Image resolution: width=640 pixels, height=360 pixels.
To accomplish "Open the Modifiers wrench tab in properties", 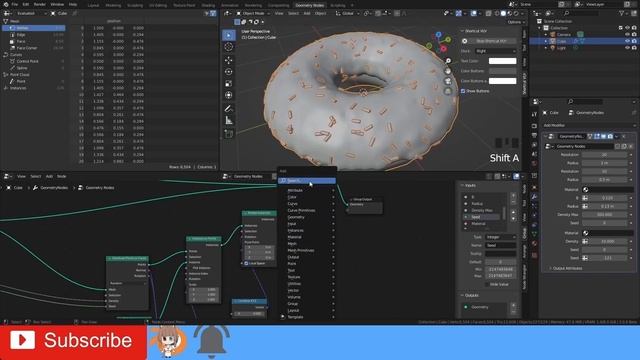I will [x=534, y=197].
